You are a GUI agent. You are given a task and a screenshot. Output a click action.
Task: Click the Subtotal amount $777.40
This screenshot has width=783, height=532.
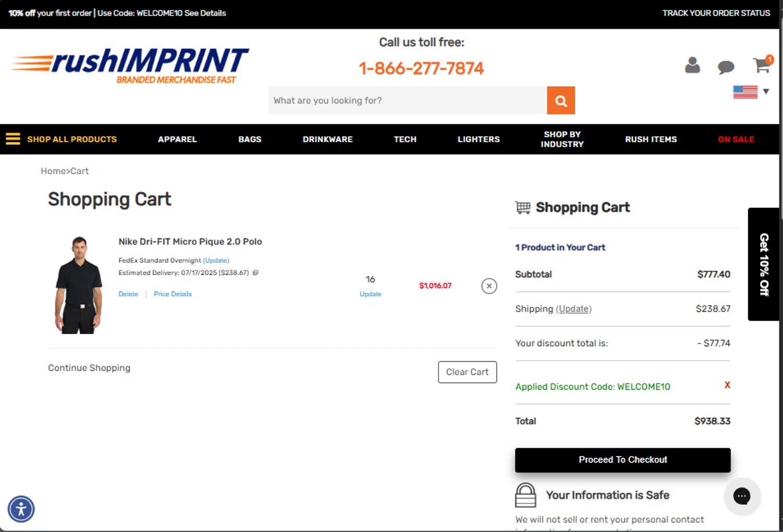click(x=714, y=275)
